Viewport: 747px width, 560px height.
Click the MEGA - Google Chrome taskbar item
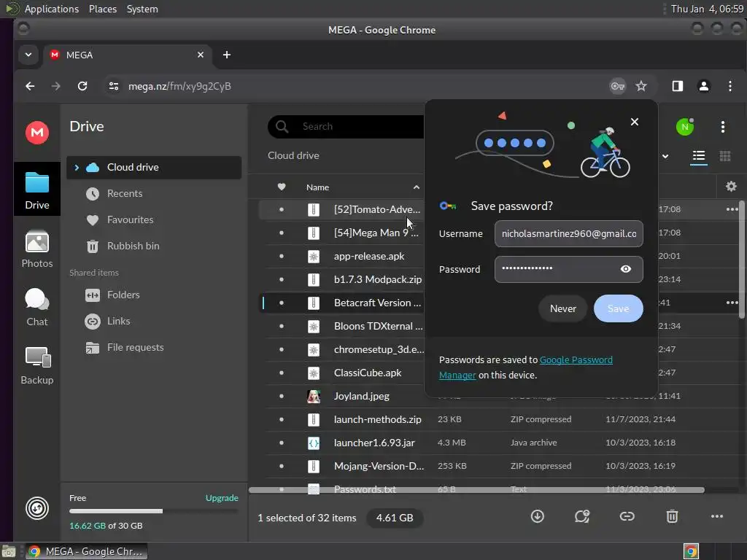pos(86,551)
